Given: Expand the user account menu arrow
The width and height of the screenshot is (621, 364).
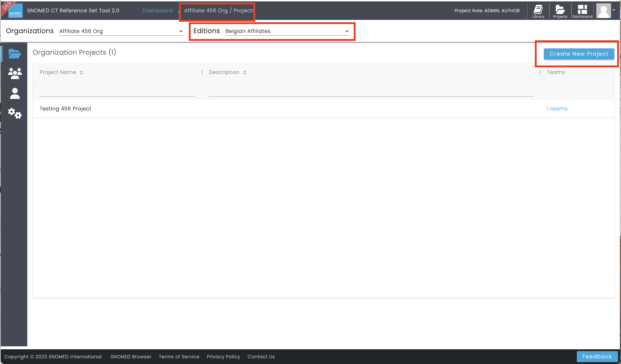Looking at the screenshot, I should tap(614, 10).
